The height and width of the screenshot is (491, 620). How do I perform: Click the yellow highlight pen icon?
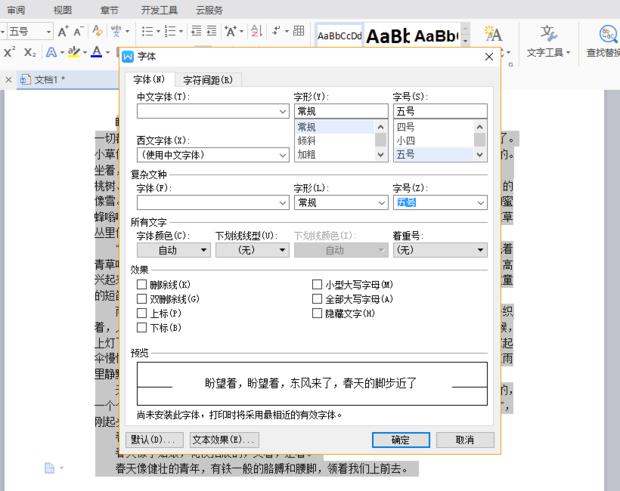coord(74,52)
